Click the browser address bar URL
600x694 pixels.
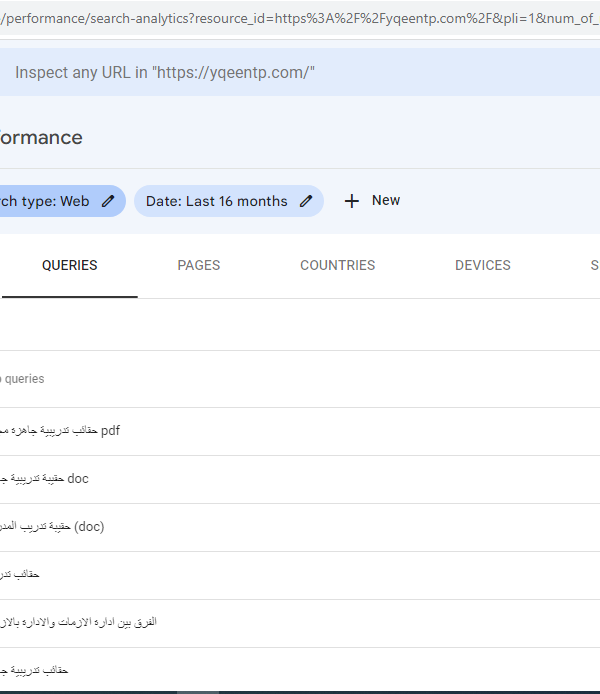(300, 18)
